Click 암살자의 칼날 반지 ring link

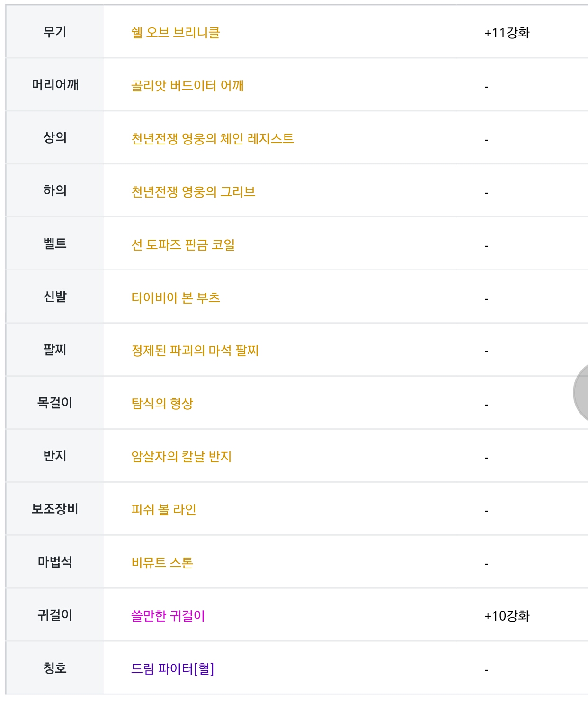[x=181, y=457]
